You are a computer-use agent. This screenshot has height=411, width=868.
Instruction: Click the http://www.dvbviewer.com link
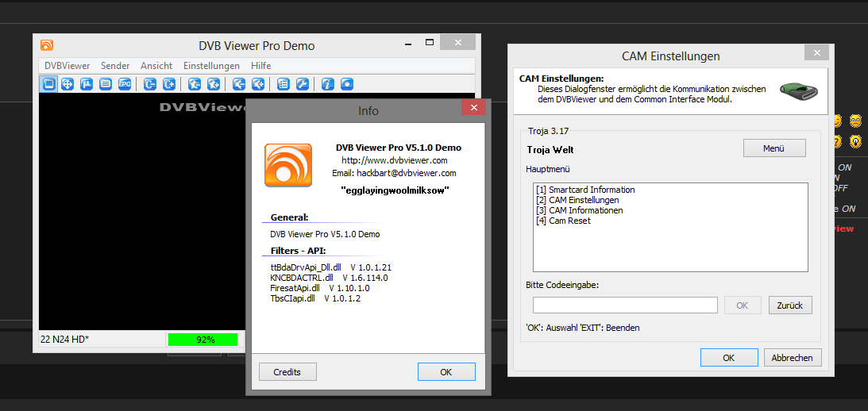[x=394, y=160]
